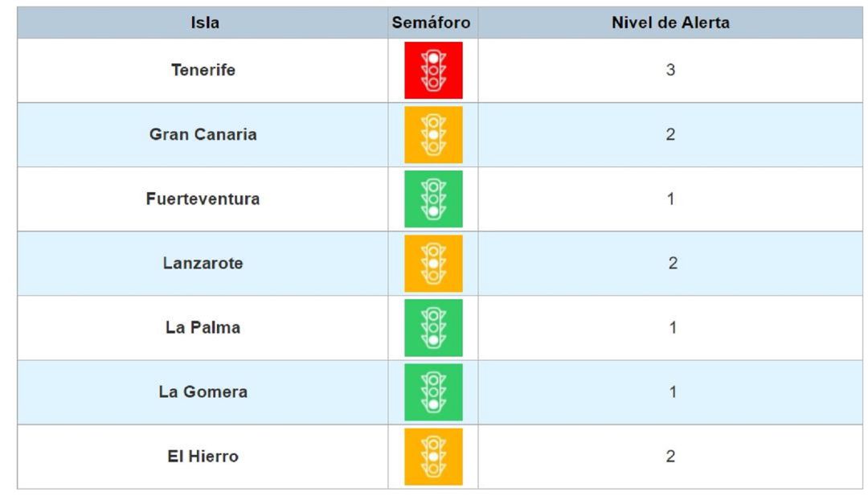
Task: Click alert level 2 for El Hierro
Action: click(670, 456)
